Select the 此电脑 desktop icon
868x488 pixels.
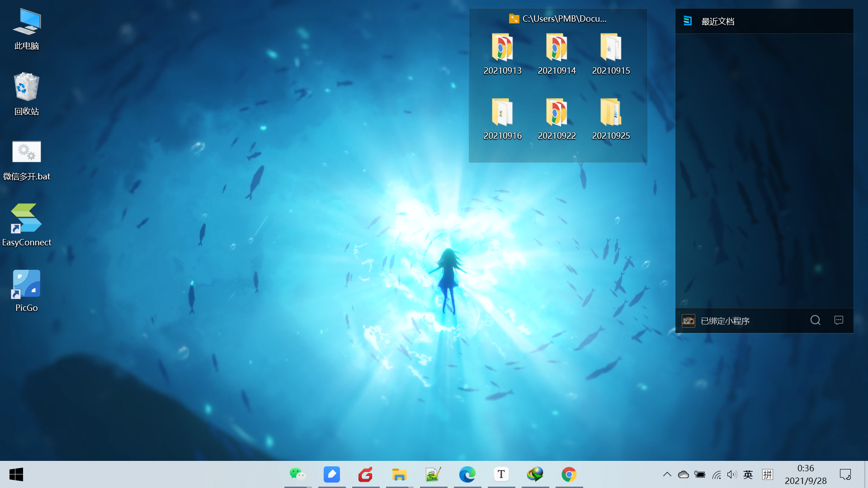[x=27, y=29]
